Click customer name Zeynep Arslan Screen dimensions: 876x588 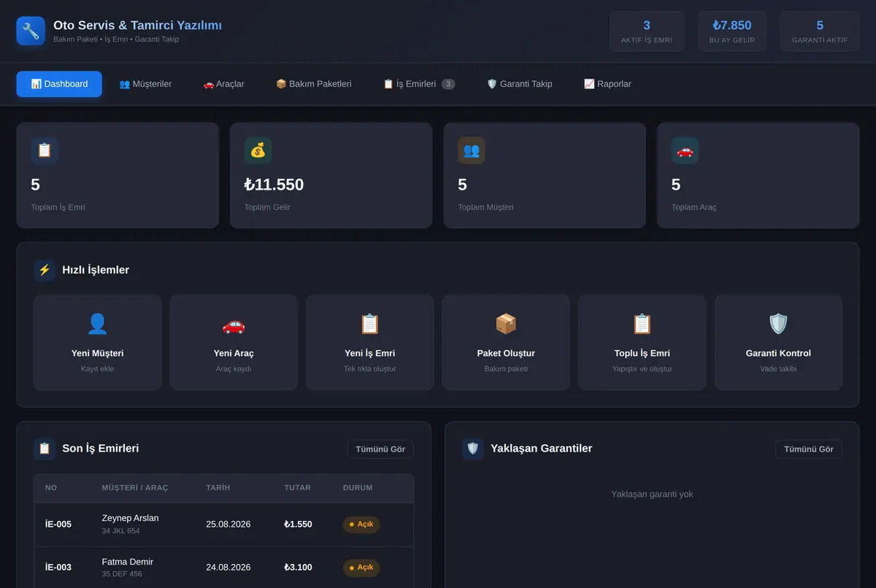130,518
